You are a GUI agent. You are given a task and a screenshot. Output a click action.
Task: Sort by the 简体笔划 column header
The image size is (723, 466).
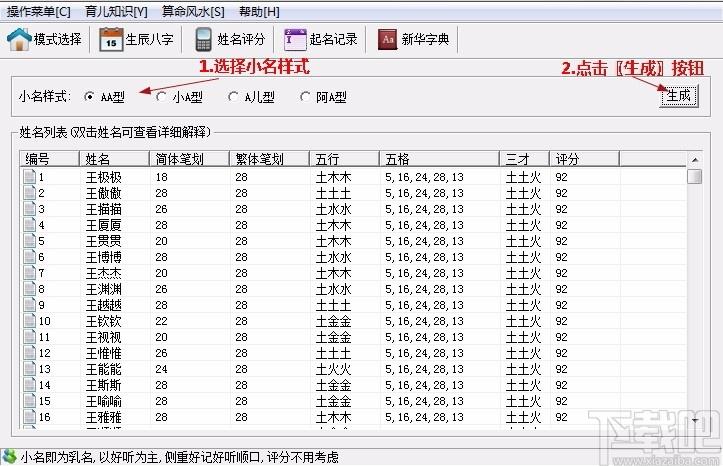coord(190,159)
